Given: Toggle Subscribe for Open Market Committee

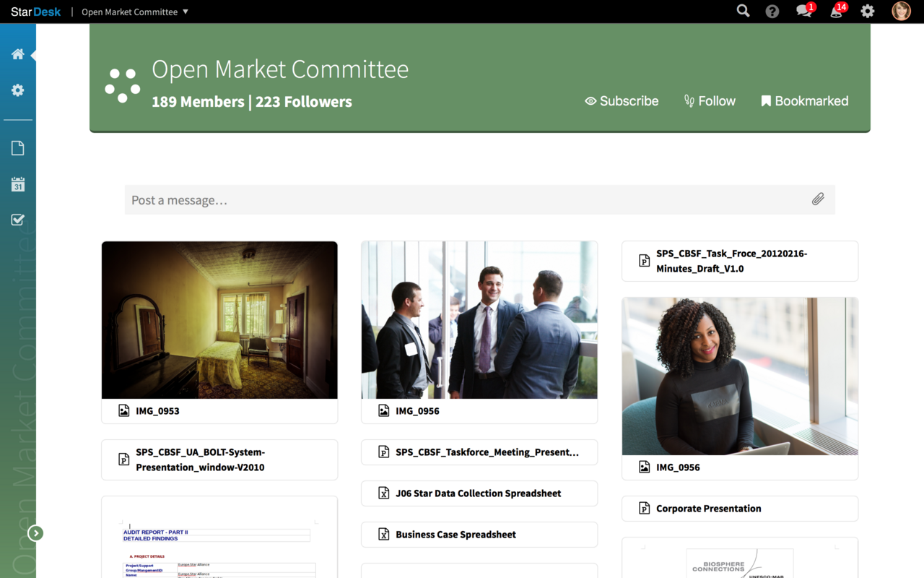Looking at the screenshot, I should pos(622,101).
